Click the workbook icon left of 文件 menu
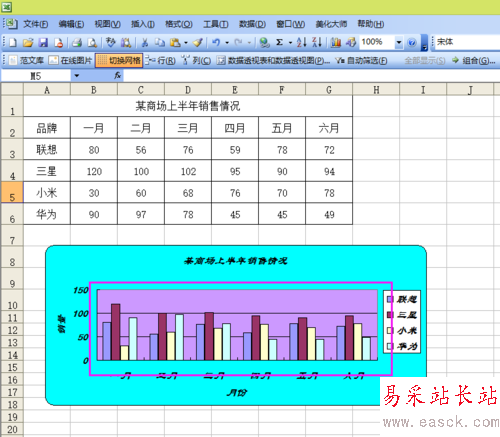Viewport: 500px width, 437px height. pyautogui.click(x=11, y=24)
